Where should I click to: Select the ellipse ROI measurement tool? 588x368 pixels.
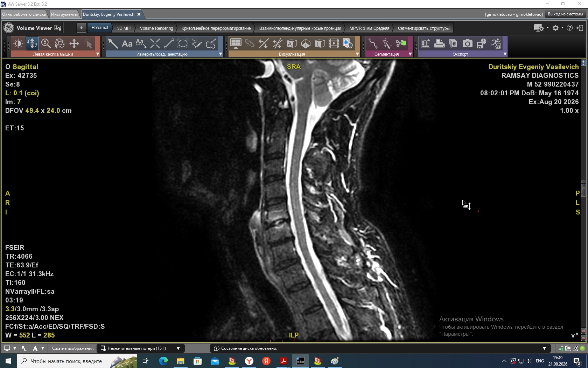pyautogui.click(x=183, y=44)
